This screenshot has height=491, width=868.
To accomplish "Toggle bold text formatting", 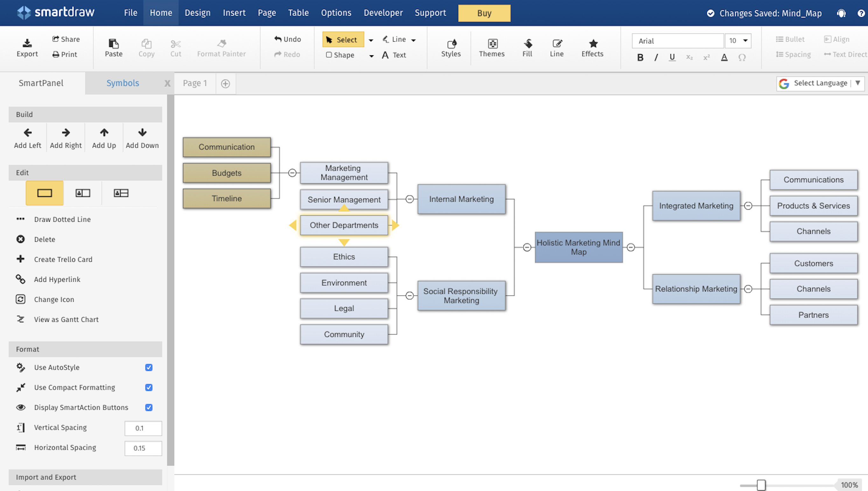I will click(x=640, y=57).
